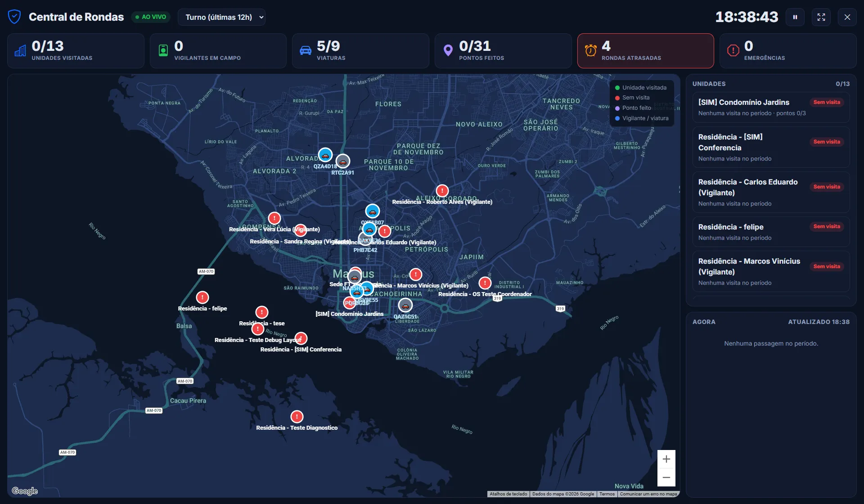
Task: Click the alert marker for Residência - Teste Diagnostico
Action: click(x=297, y=417)
